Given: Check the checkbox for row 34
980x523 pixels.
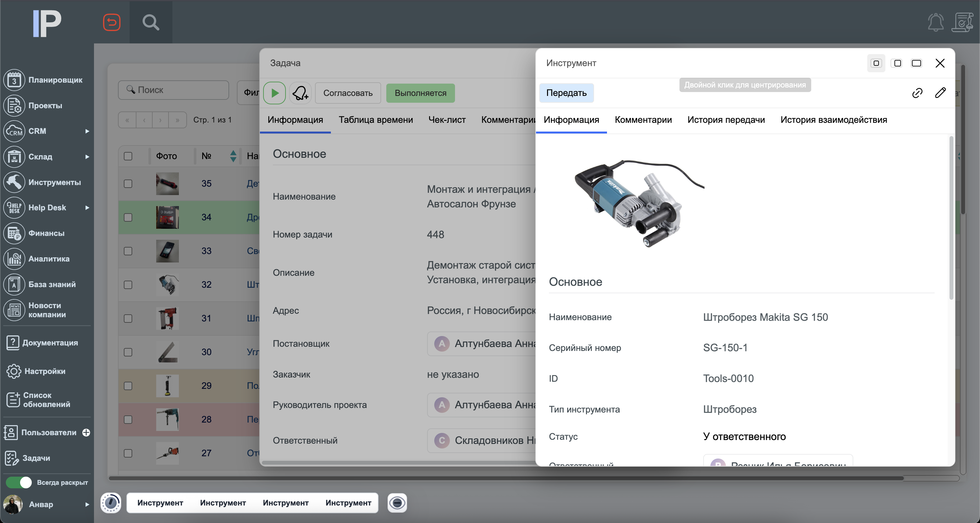Looking at the screenshot, I should point(128,217).
